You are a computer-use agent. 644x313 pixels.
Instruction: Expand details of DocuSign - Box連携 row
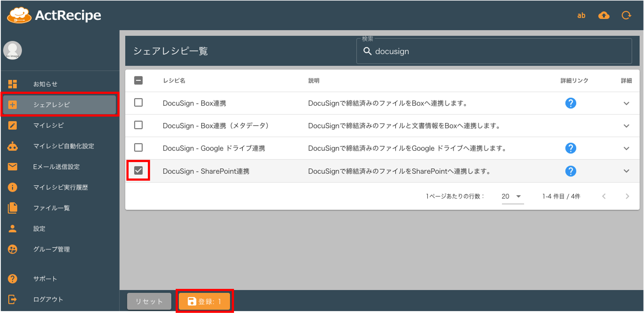pyautogui.click(x=626, y=103)
